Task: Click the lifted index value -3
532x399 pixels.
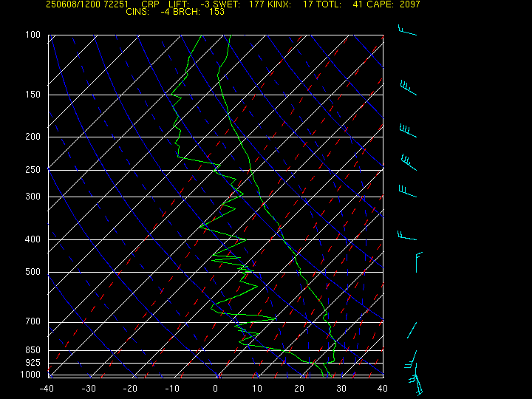Action: [x=205, y=4]
